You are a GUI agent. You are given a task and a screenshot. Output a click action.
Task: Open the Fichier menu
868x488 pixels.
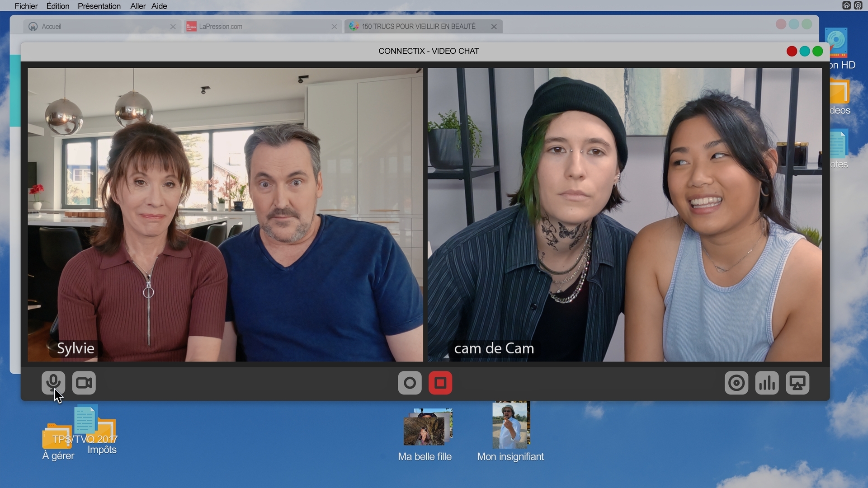click(x=26, y=6)
